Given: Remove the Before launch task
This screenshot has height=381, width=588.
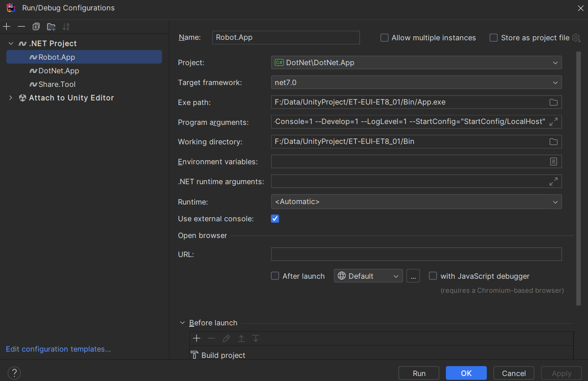Looking at the screenshot, I should 211,338.
